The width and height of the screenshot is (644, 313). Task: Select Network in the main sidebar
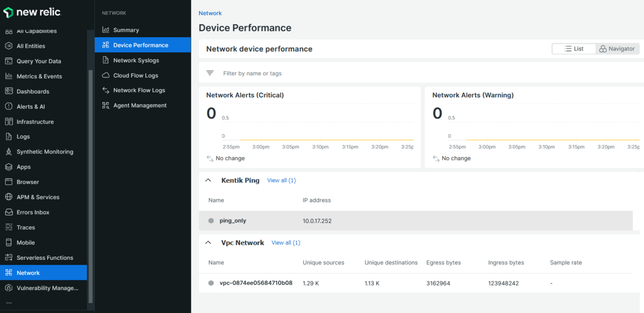tap(43, 273)
